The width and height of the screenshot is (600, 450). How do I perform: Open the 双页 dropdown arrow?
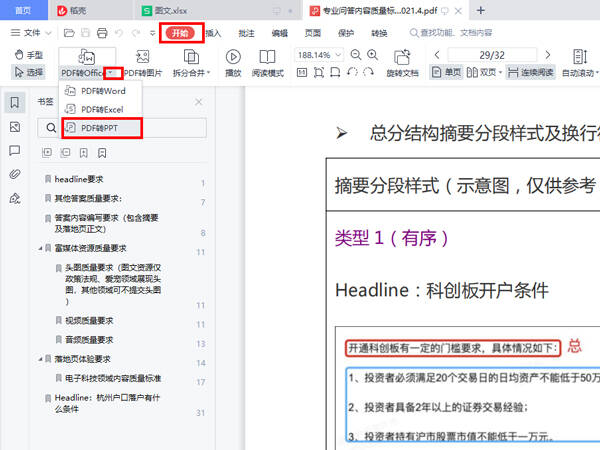[x=500, y=72]
